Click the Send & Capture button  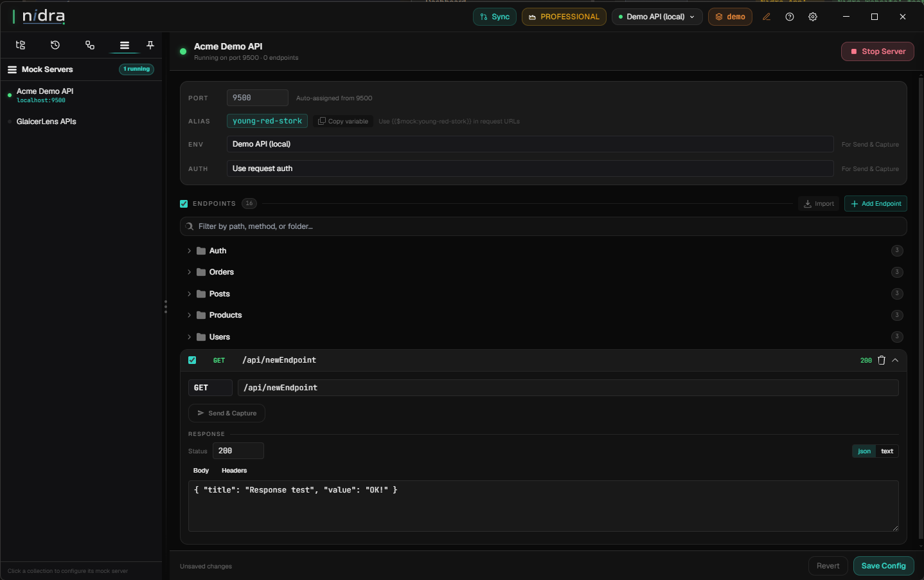click(227, 413)
